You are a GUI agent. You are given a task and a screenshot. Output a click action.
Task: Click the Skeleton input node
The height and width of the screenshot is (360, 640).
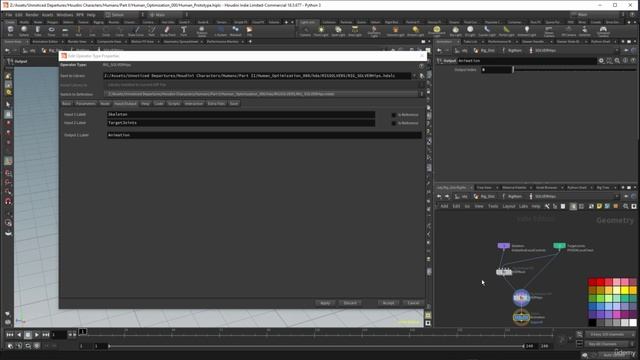pyautogui.click(x=503, y=246)
